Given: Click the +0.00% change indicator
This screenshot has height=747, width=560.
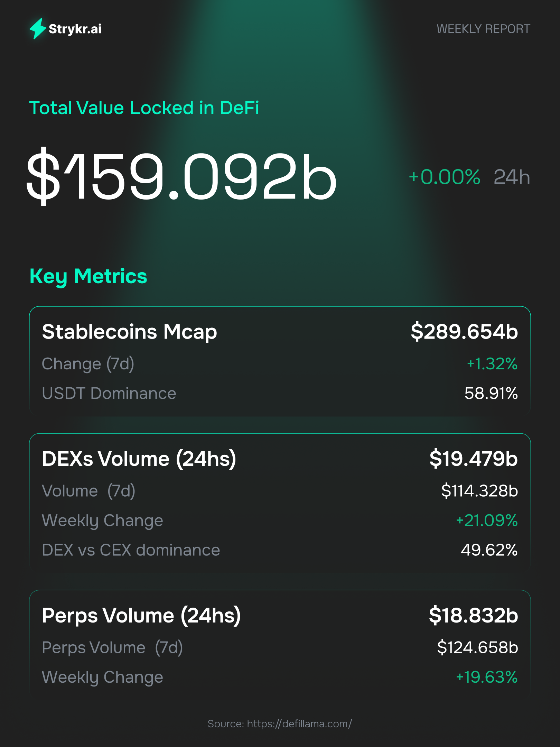Looking at the screenshot, I should pyautogui.click(x=444, y=177).
